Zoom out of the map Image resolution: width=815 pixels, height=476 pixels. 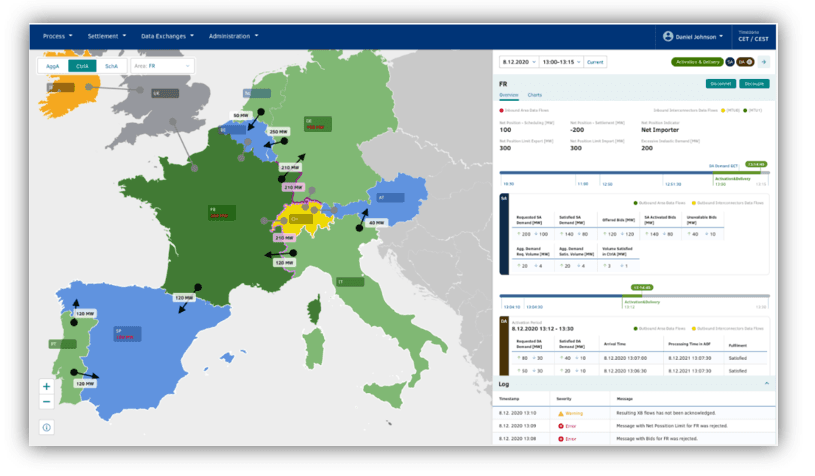tap(46, 402)
